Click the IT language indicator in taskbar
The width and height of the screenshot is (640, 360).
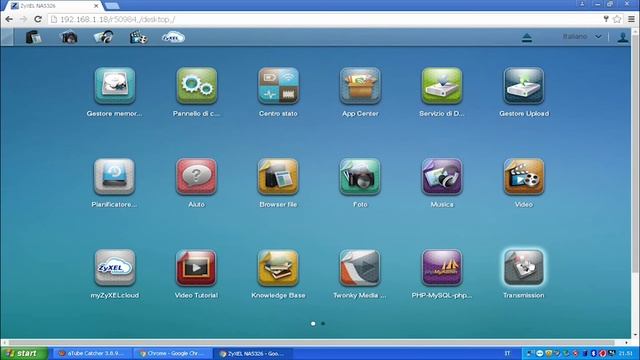tap(507, 353)
